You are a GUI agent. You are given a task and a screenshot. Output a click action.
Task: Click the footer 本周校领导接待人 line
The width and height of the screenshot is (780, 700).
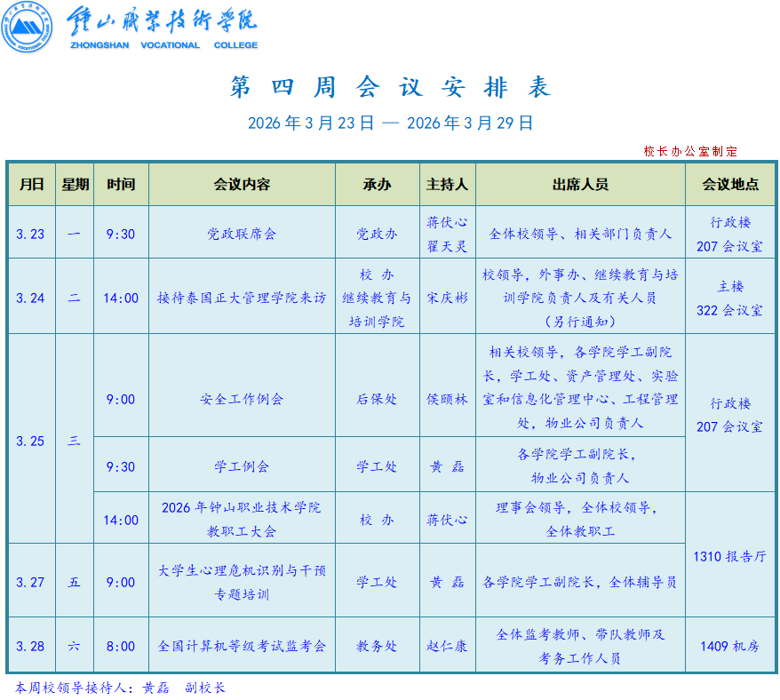pos(121,688)
